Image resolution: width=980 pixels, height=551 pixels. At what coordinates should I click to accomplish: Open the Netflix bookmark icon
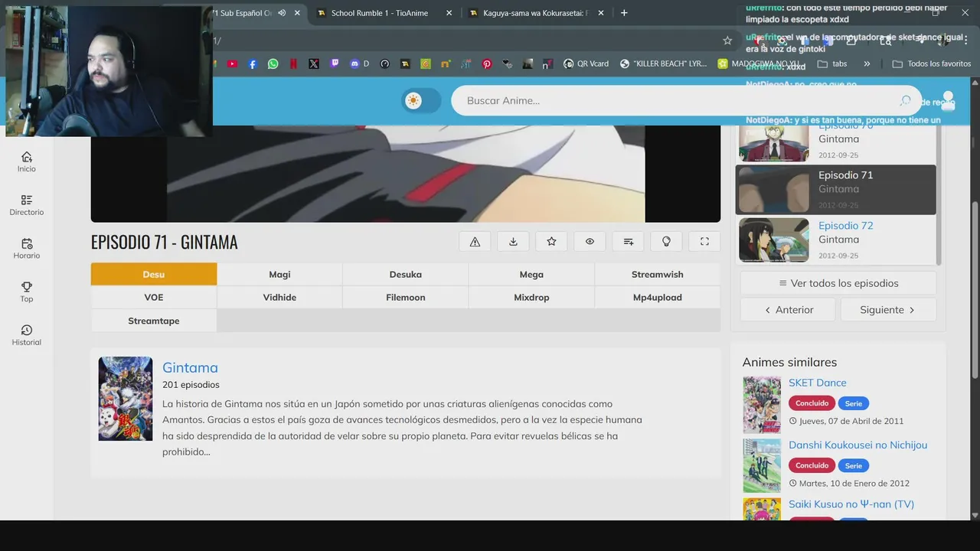click(294, 64)
